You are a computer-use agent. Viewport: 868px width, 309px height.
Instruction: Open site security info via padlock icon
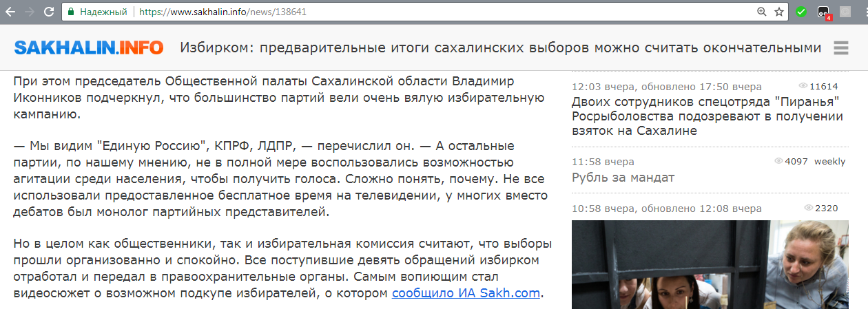tap(70, 12)
